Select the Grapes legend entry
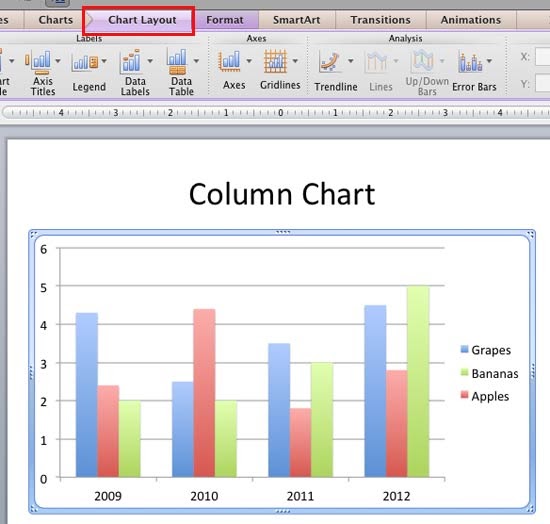This screenshot has width=550, height=524. pos(485,350)
